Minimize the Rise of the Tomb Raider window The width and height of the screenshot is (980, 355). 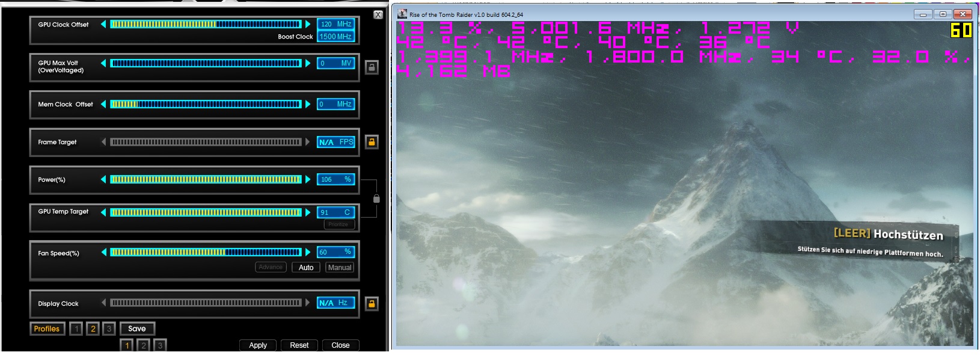click(923, 14)
